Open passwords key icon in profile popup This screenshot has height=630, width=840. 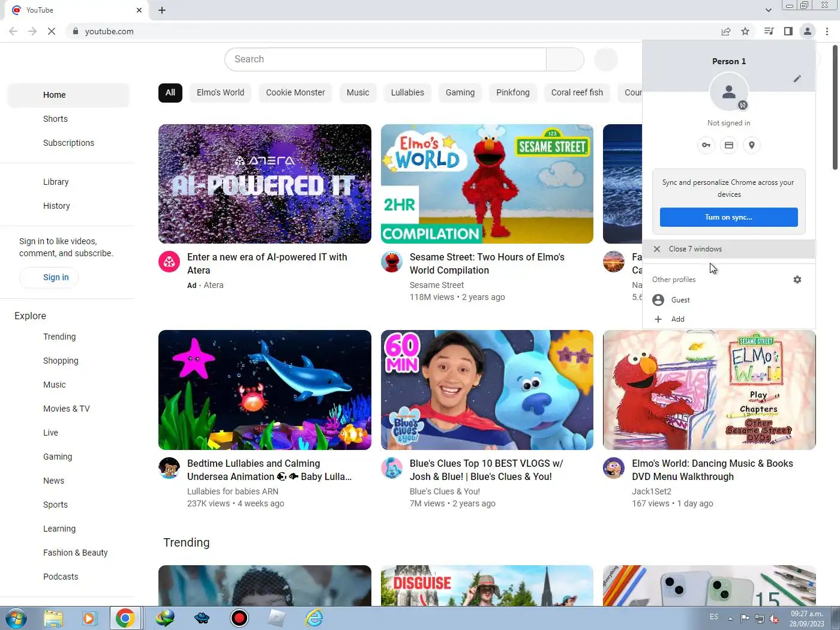(x=706, y=145)
